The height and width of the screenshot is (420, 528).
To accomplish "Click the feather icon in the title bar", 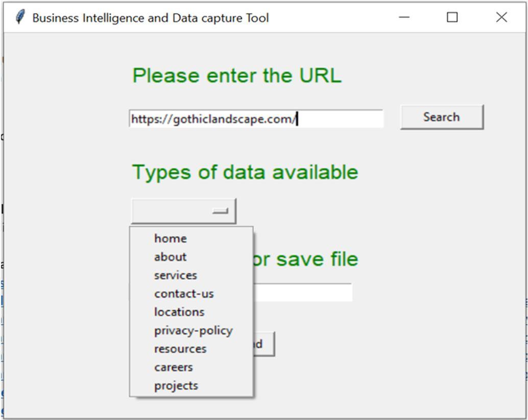I will click(20, 17).
